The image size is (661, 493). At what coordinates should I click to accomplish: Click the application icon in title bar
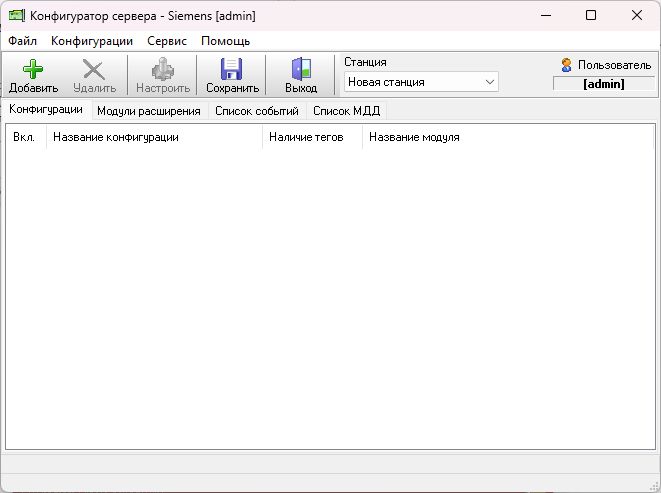16,16
